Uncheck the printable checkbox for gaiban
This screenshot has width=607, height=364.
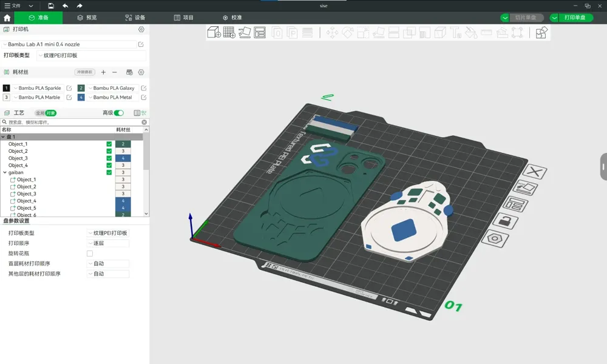pos(109,172)
